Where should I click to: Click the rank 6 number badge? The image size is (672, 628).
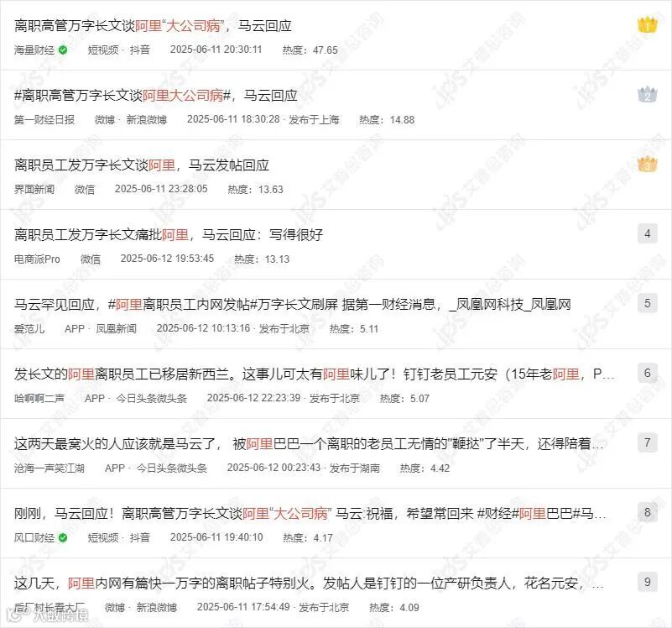[x=647, y=374]
